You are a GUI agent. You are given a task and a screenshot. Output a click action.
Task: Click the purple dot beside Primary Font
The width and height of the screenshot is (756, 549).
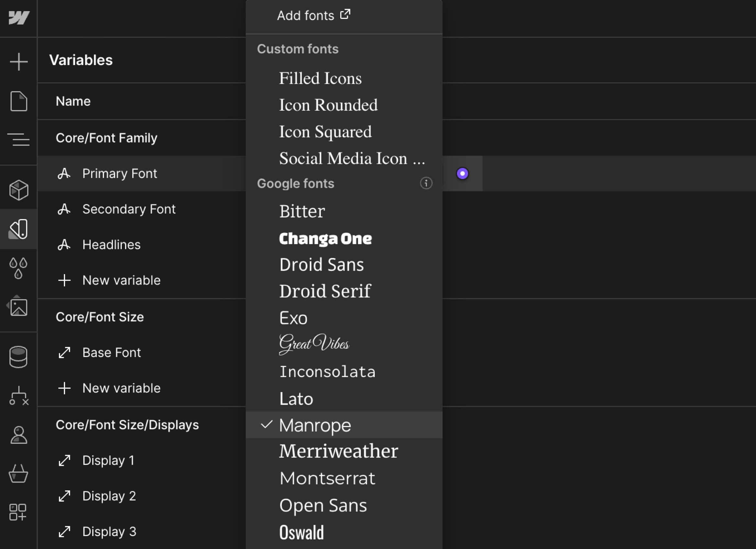[x=462, y=173]
